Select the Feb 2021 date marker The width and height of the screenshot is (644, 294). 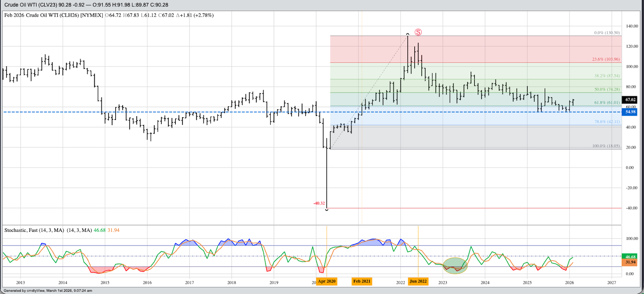[x=362, y=281]
